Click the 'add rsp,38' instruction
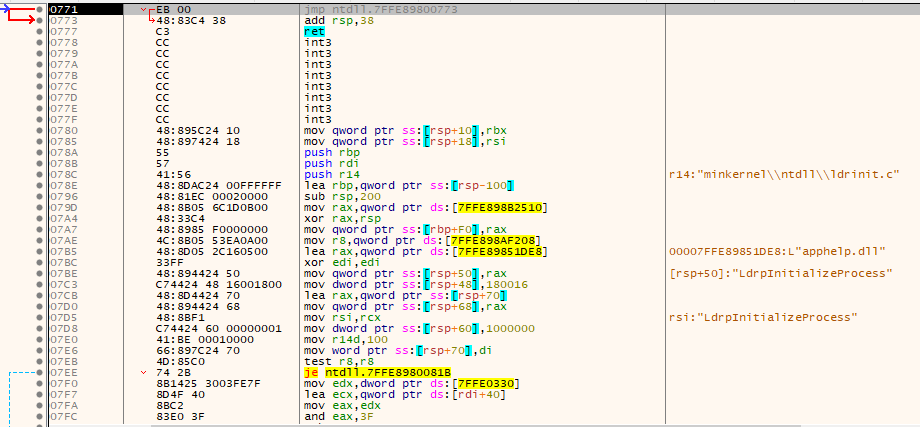The image size is (920, 427). [x=337, y=21]
